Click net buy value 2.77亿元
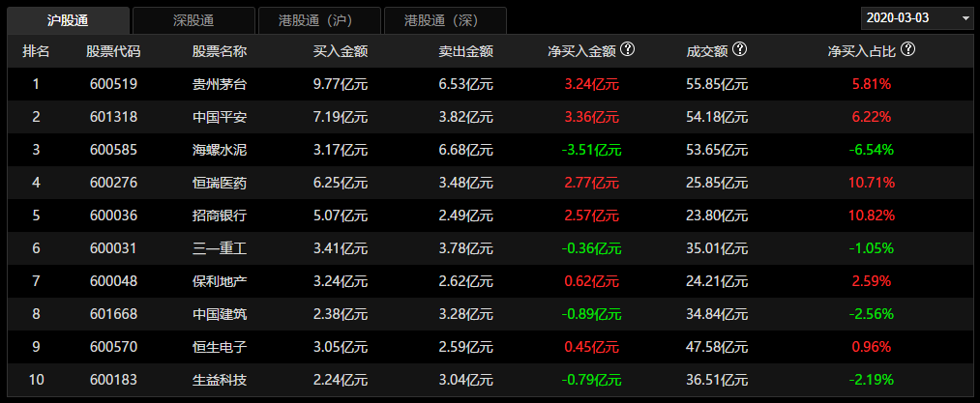 (x=591, y=183)
